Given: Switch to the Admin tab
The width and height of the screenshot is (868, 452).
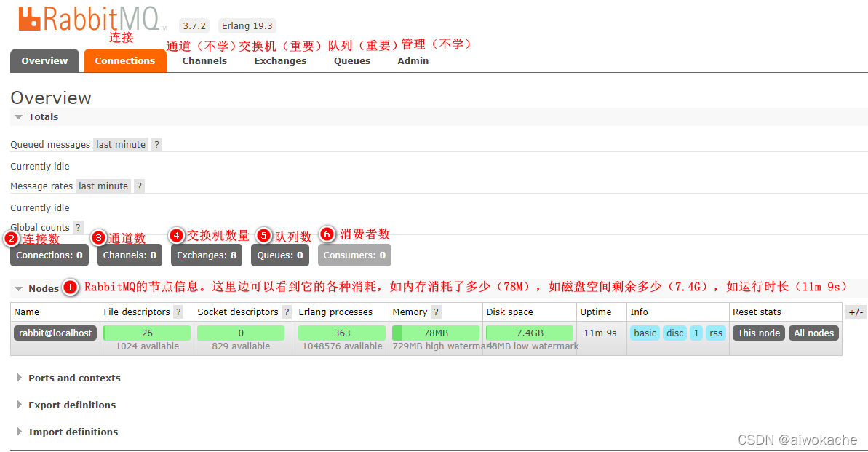Looking at the screenshot, I should (x=413, y=61).
